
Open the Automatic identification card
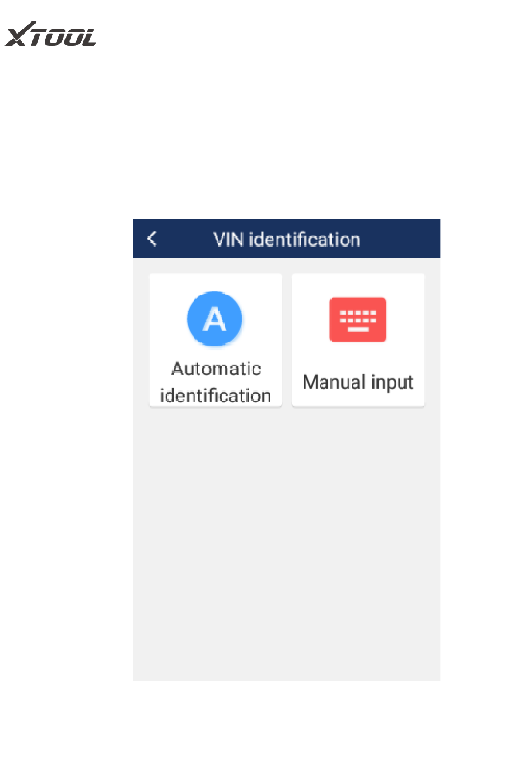(x=216, y=340)
